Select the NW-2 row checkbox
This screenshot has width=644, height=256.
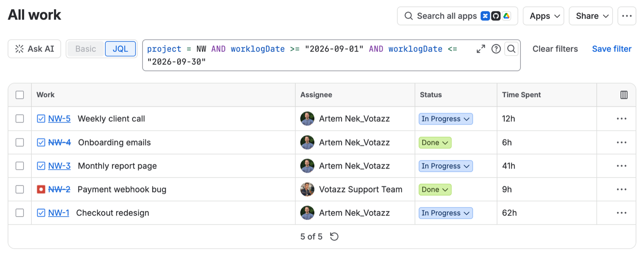click(x=20, y=189)
